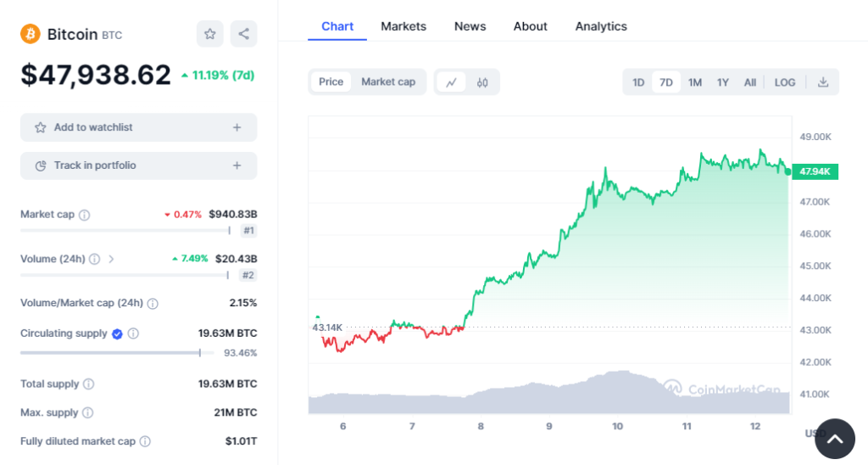The height and width of the screenshot is (465, 868).
Task: Toggle chart to Market cap view
Action: 388,82
